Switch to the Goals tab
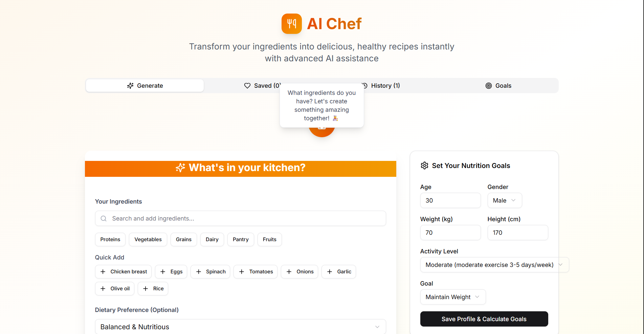This screenshot has width=644, height=334. coord(498,86)
